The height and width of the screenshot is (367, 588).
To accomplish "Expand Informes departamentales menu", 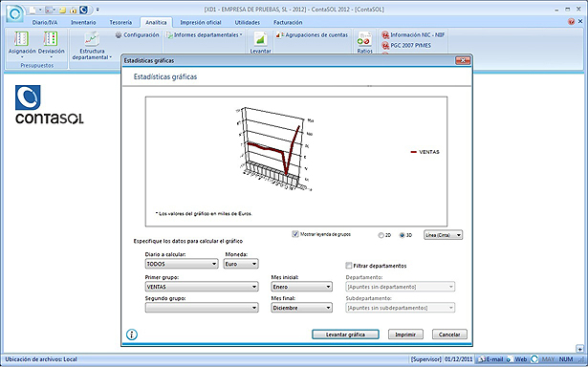I will pyautogui.click(x=205, y=34).
